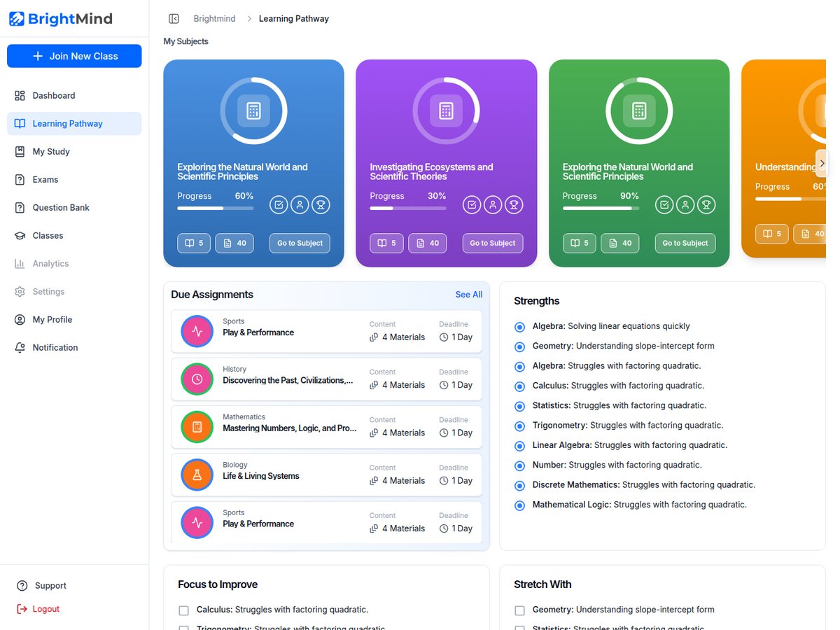Click the document badge showing 40 on the purple card
The height and width of the screenshot is (630, 840).
(x=428, y=243)
